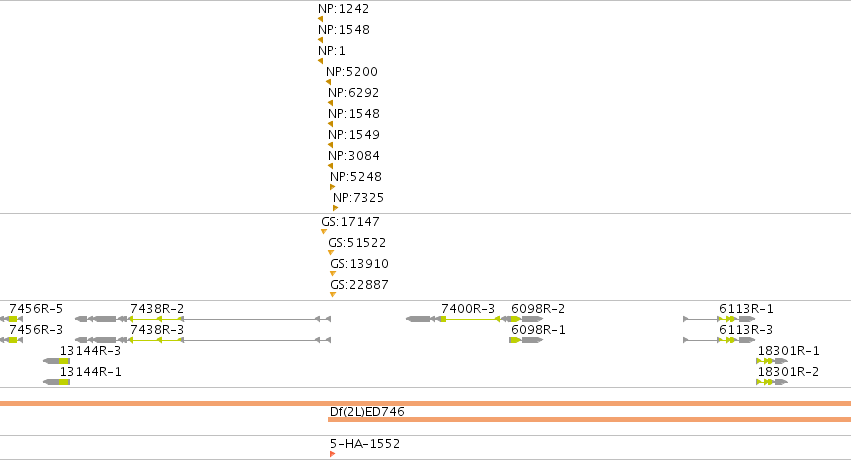Select the 7400R-3 yellow intron line
Screen dimensions: 851x460
[x=470, y=319]
